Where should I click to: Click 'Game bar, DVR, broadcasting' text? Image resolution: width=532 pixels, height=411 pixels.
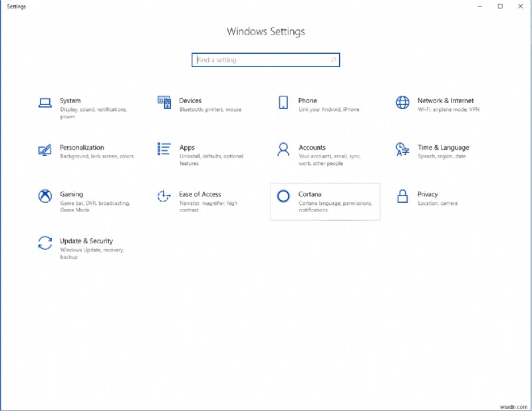pyautogui.click(x=95, y=203)
